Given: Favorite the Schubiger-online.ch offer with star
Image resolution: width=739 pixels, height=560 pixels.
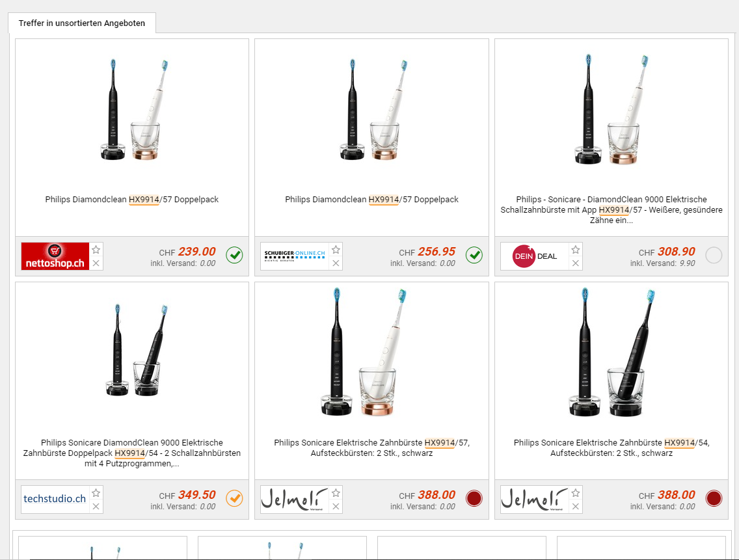Looking at the screenshot, I should coord(336,250).
